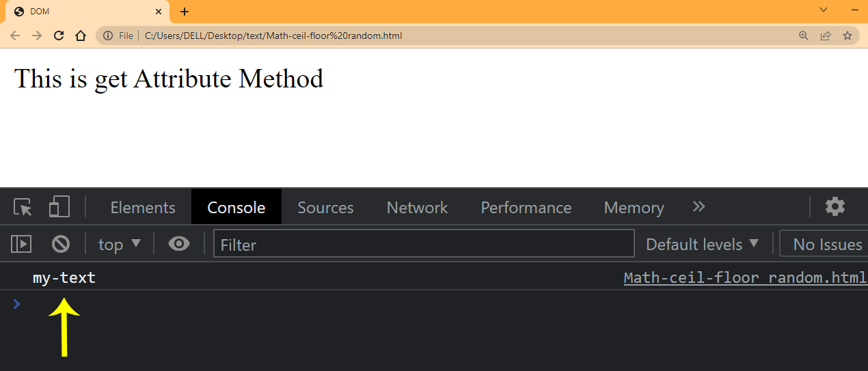Open the Math-ceil-floor random.html source link

745,278
